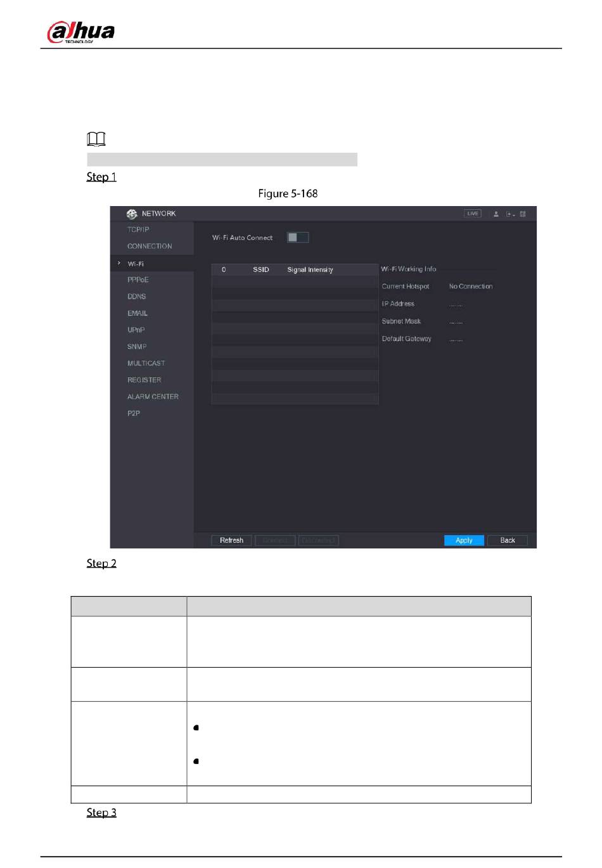Screen dimensions: 602x868
Task: Click the 'Wi-Fi Working Info' label
Action: click(x=409, y=269)
